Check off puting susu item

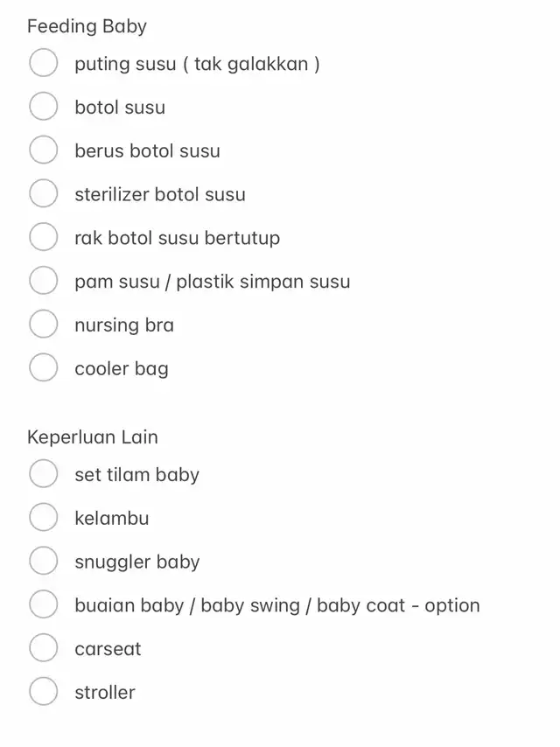tap(44, 62)
